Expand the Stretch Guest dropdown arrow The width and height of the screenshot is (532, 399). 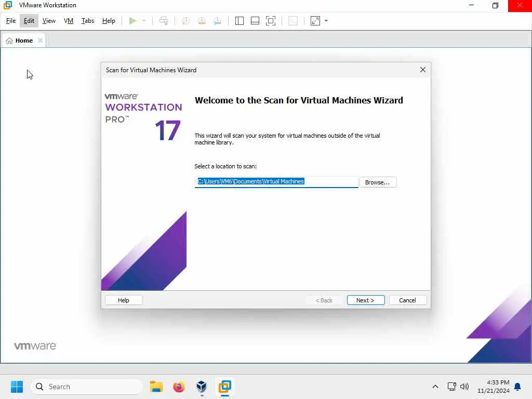[x=326, y=21]
